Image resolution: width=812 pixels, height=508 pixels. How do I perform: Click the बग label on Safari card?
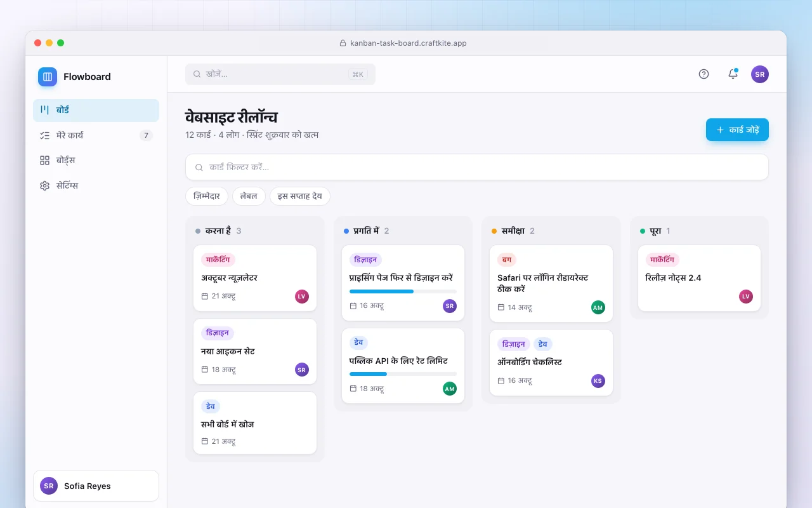(507, 259)
